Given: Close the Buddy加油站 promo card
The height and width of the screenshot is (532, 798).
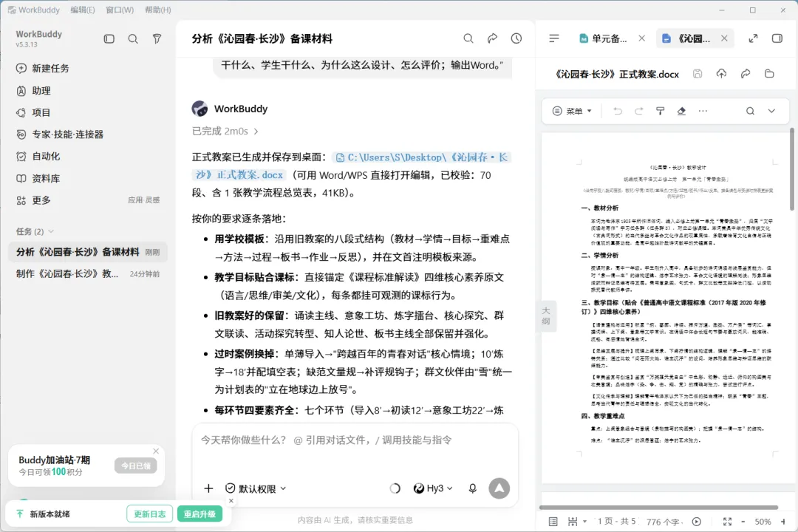Looking at the screenshot, I should (x=156, y=451).
